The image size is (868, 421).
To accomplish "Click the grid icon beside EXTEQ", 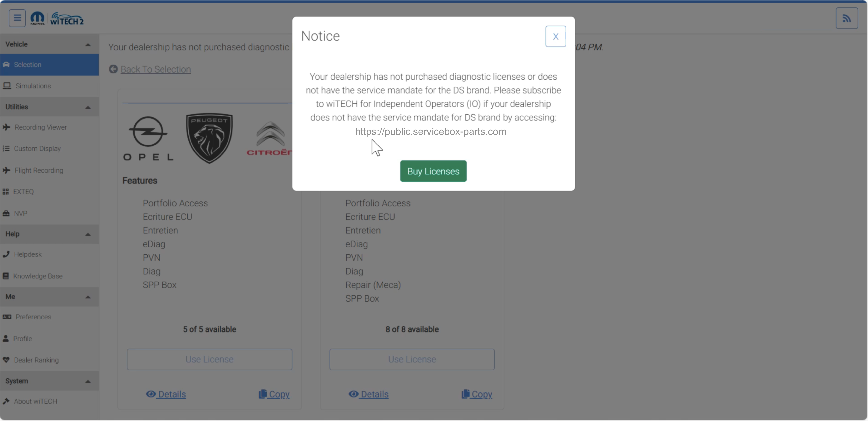I will (x=6, y=192).
